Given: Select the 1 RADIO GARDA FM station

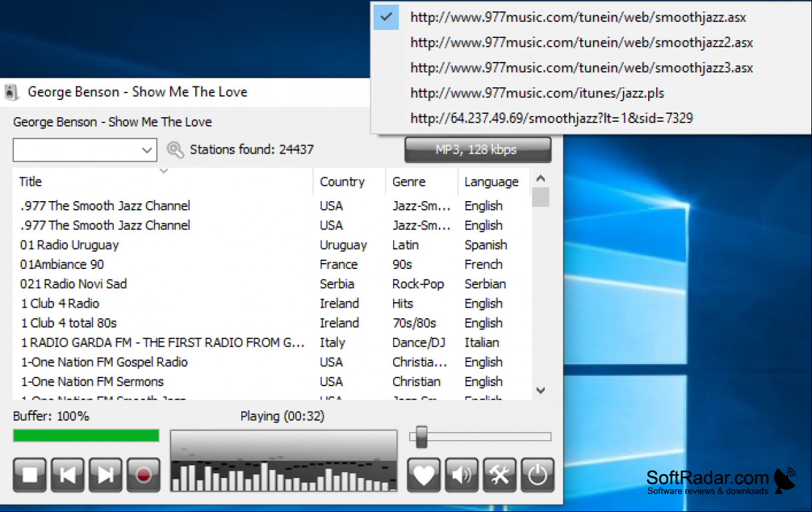Looking at the screenshot, I should pos(273,342).
